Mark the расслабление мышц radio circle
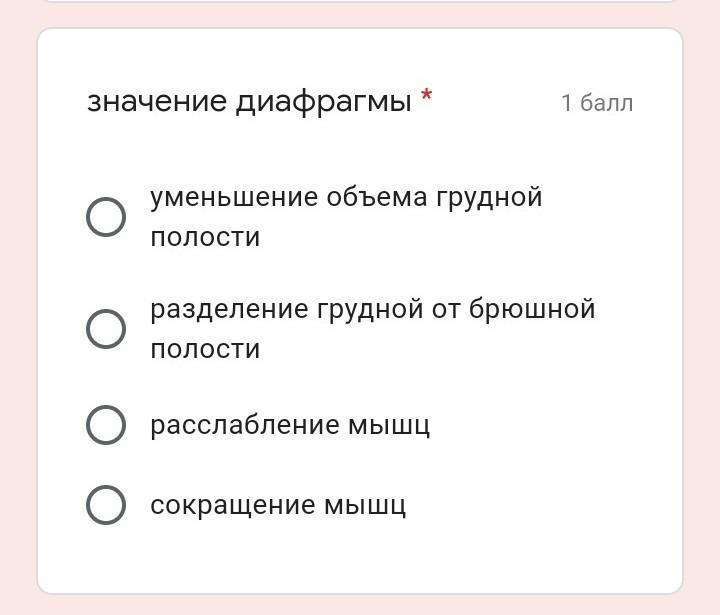This screenshot has width=720, height=615. coord(106,425)
